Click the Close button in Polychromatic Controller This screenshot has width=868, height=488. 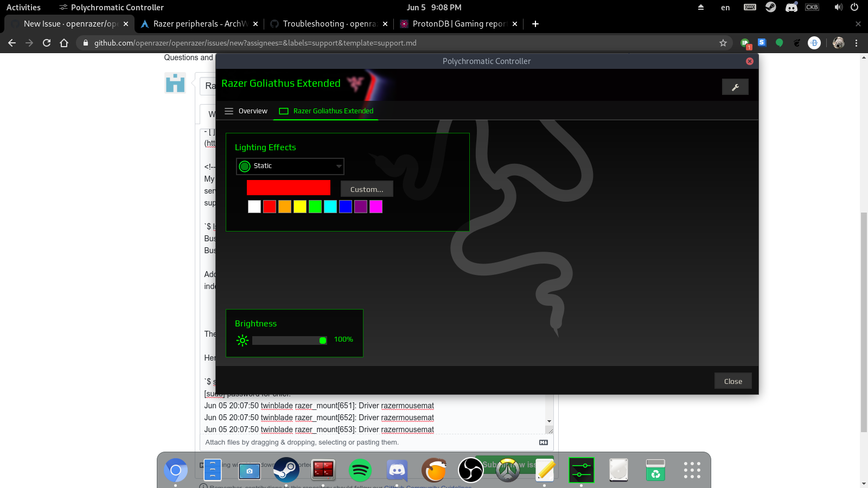(733, 381)
